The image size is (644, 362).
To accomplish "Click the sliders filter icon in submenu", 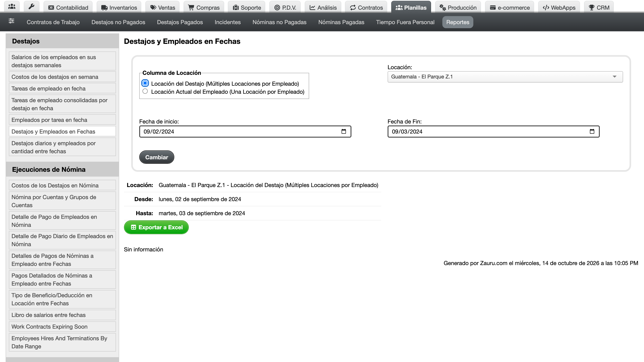I will (x=11, y=21).
